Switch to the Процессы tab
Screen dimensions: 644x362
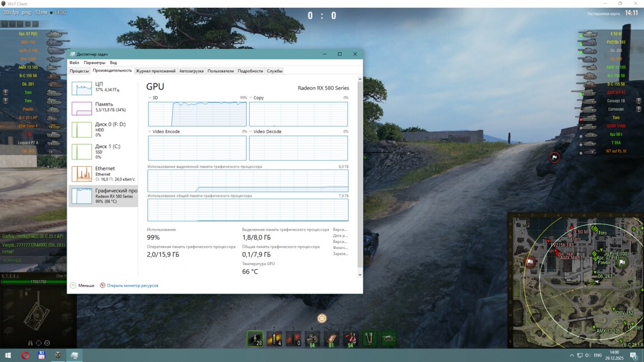79,71
